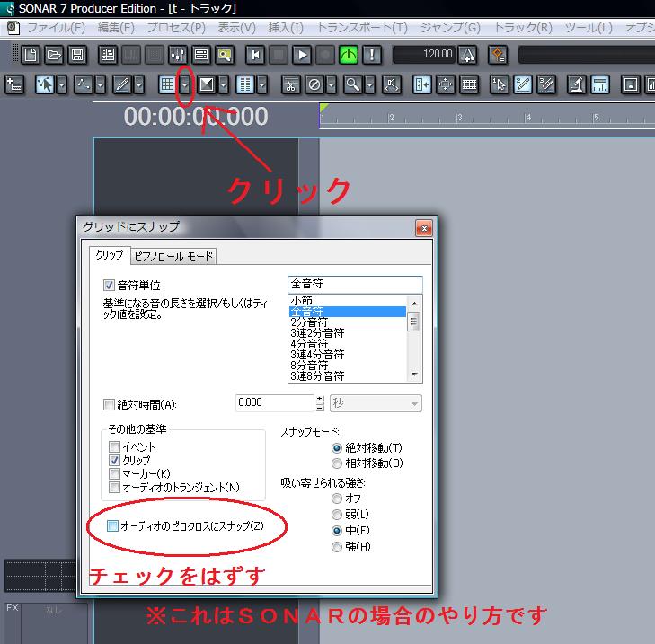Select the Scissors split tool
Image resolution: width=655 pixels, height=644 pixels.
point(291,84)
